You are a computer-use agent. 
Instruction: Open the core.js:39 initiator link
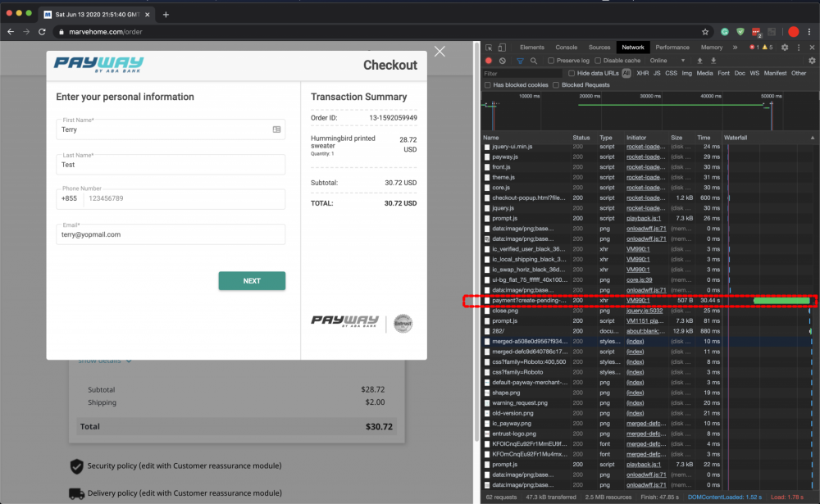coord(639,280)
